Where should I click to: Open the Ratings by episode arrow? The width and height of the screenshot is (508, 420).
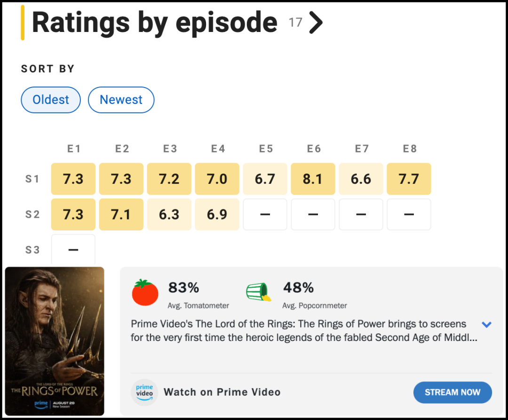pyautogui.click(x=316, y=23)
